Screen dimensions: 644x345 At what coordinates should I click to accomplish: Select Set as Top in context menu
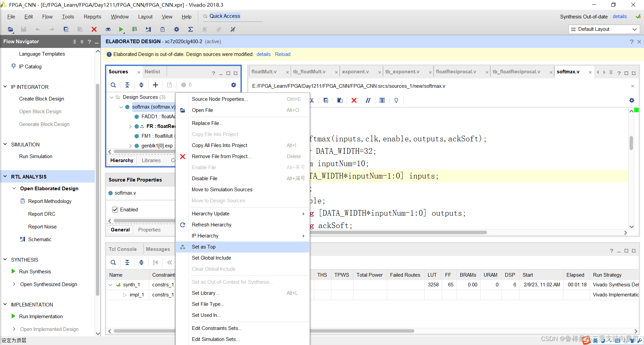[x=242, y=247]
